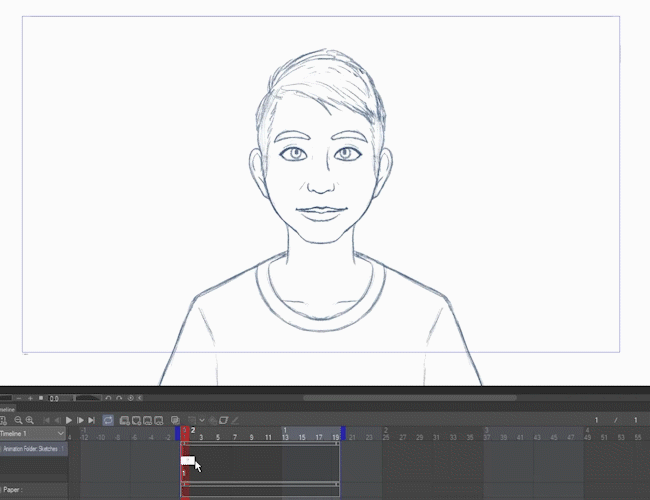Screen dimensions: 650x500
Task: Jump to the last frame
Action: pyautogui.click(x=91, y=420)
